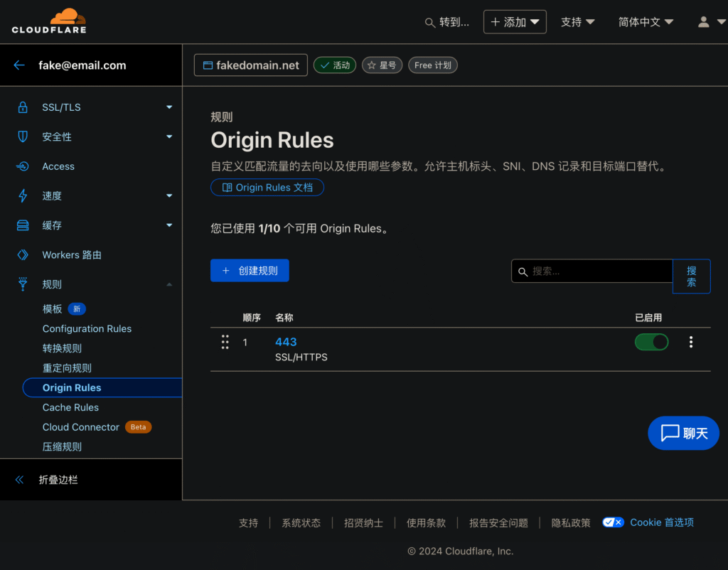Click the Access sidebar icon
This screenshot has height=570, width=728.
23,166
